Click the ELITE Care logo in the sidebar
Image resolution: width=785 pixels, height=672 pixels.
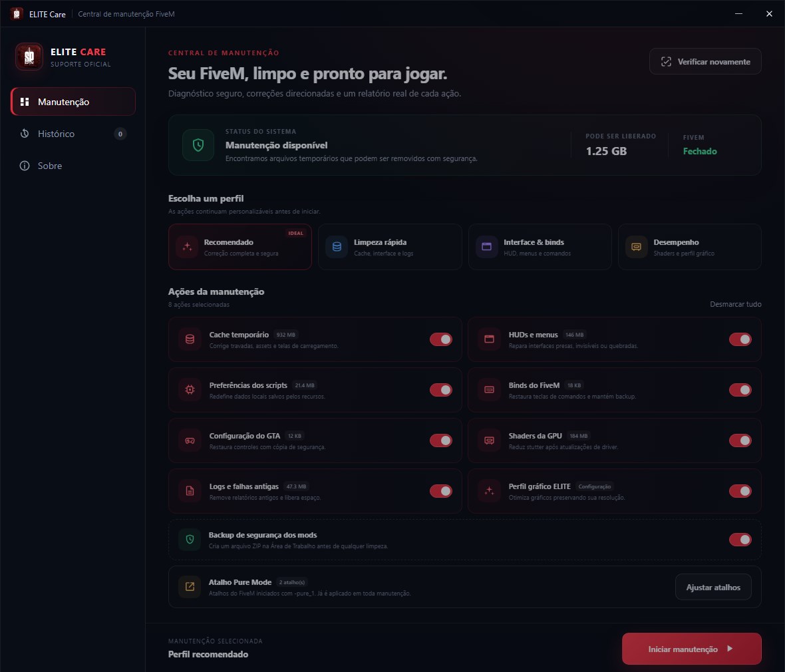pyautogui.click(x=29, y=57)
